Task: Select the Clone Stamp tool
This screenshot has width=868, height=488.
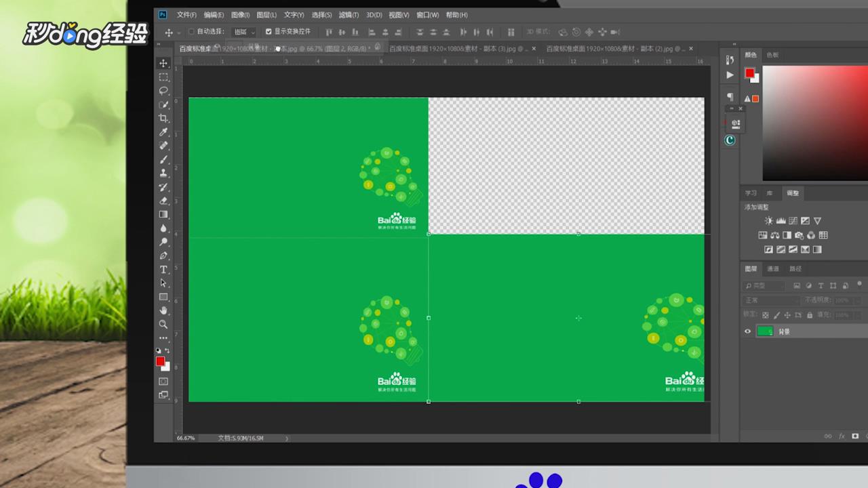Action: [x=163, y=174]
